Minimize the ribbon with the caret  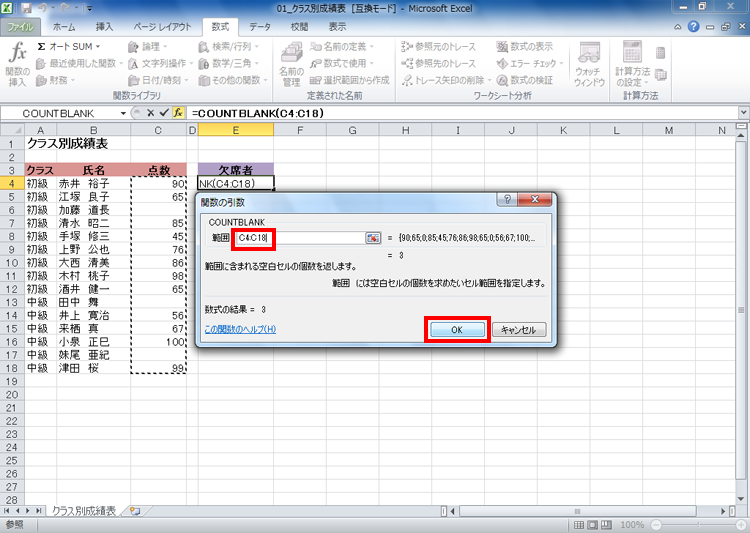tap(678, 27)
